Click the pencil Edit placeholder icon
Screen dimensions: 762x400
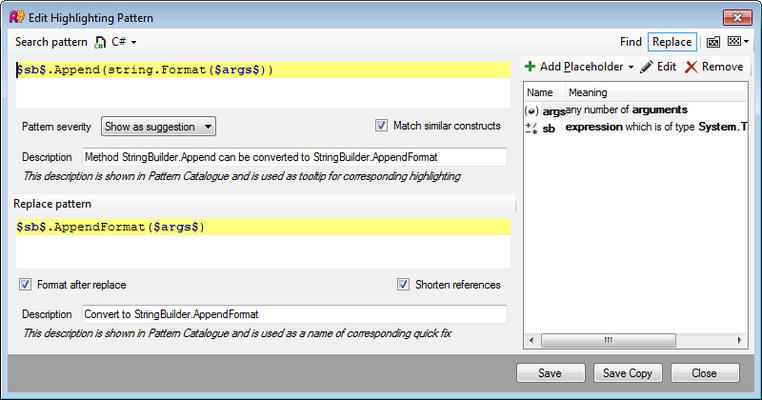[x=647, y=67]
